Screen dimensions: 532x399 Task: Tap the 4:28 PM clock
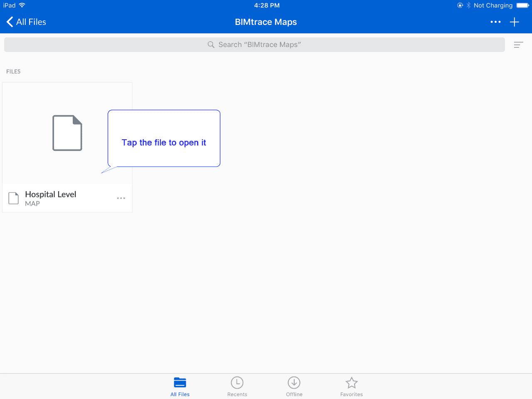tap(267, 5)
